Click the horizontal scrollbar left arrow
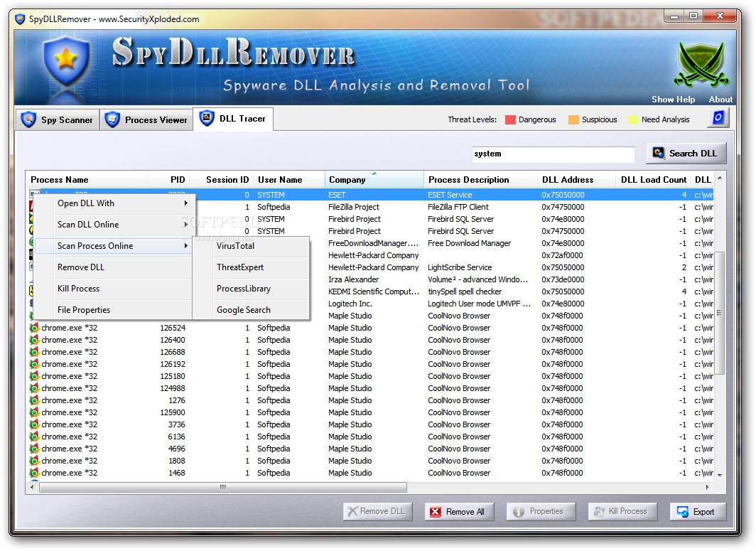Image resolution: width=756 pixels, height=551 pixels. tap(32, 488)
